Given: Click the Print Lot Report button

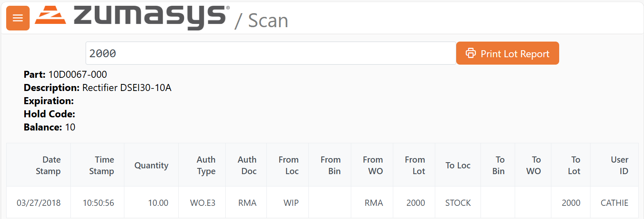Looking at the screenshot, I should (507, 54).
